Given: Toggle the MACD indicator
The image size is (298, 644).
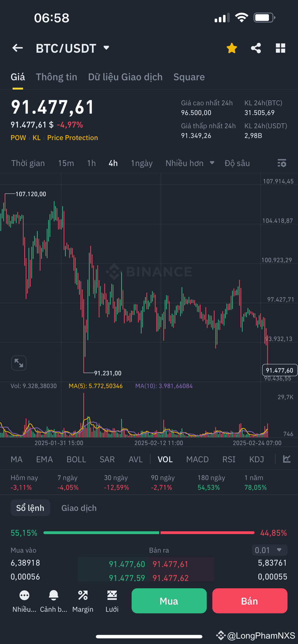Looking at the screenshot, I should [x=197, y=459].
